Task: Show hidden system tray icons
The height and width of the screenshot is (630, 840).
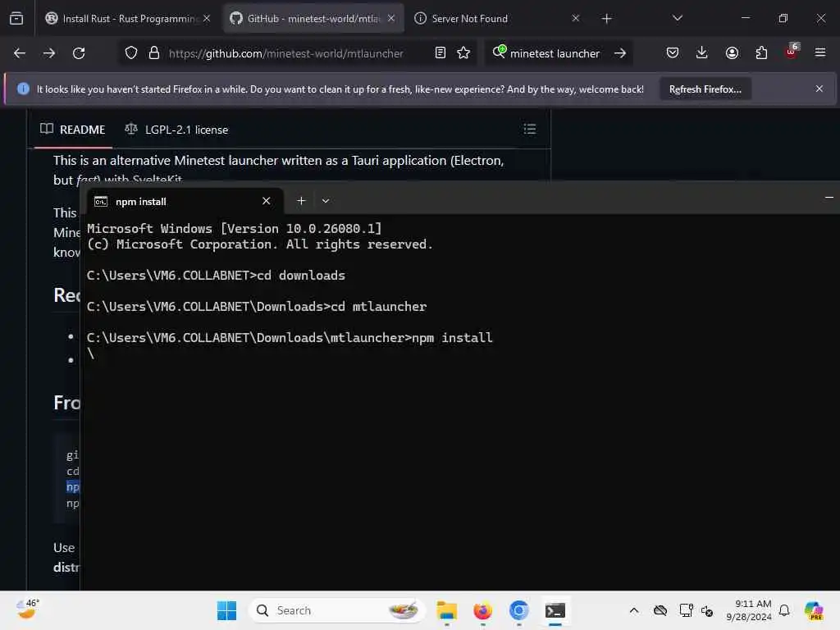Action: click(x=634, y=610)
